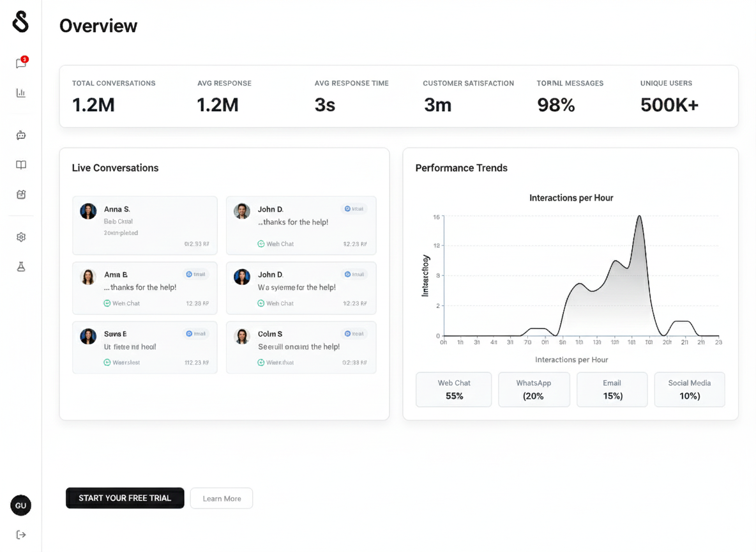The width and height of the screenshot is (756, 552).
Task: Open the scheduling calendar icon in sidebar
Action: 20,195
